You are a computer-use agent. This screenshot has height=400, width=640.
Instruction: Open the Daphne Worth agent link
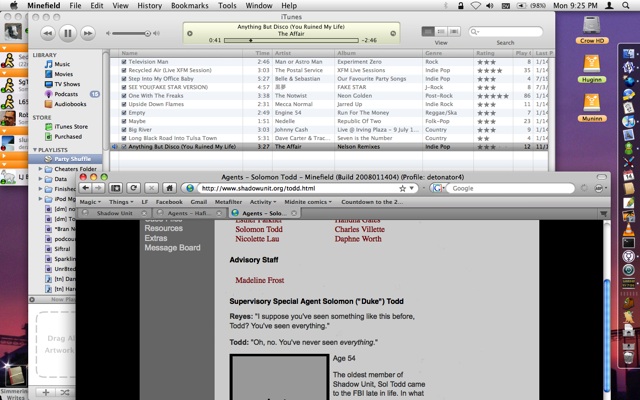[x=358, y=239]
